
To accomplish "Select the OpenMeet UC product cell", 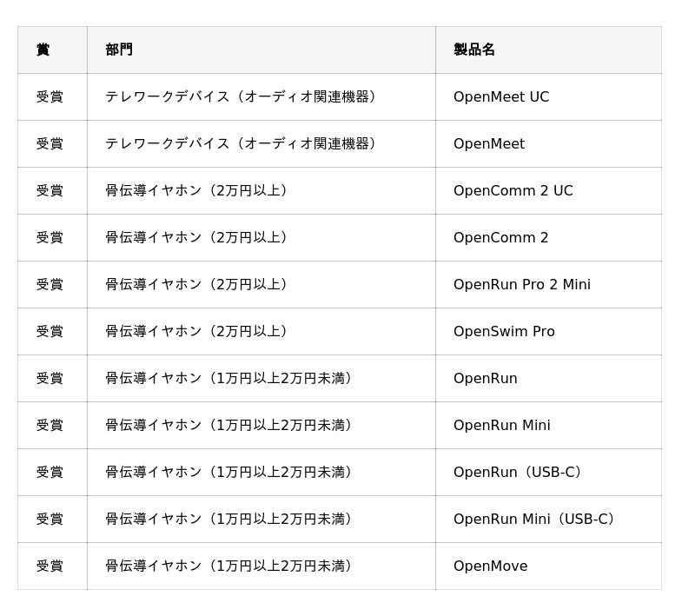I will (501, 96).
